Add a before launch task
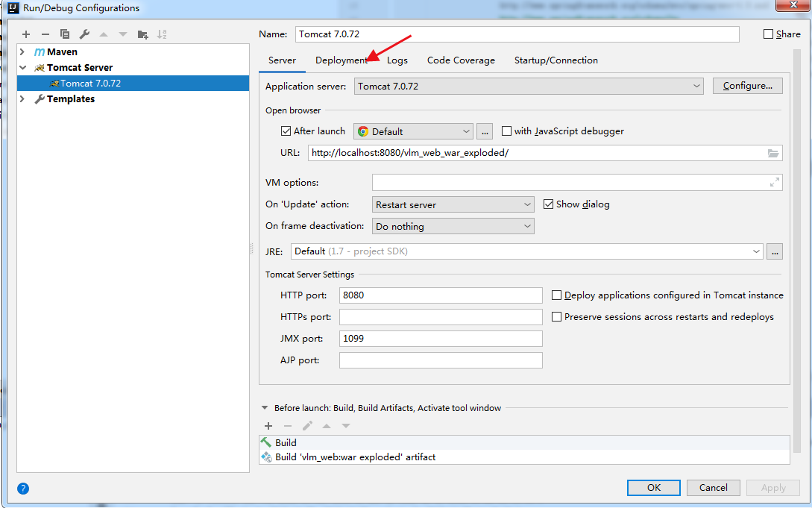This screenshot has height=508, width=812. coord(268,426)
